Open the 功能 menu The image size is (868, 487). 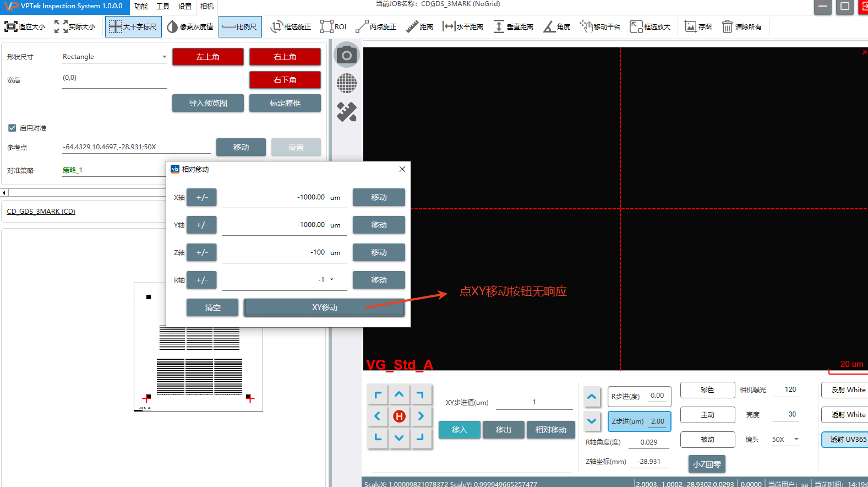(141, 7)
